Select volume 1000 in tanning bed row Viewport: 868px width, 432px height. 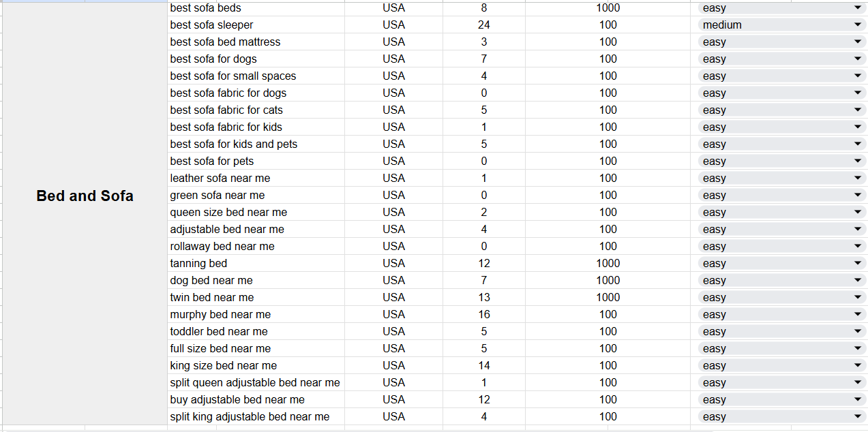[608, 263]
